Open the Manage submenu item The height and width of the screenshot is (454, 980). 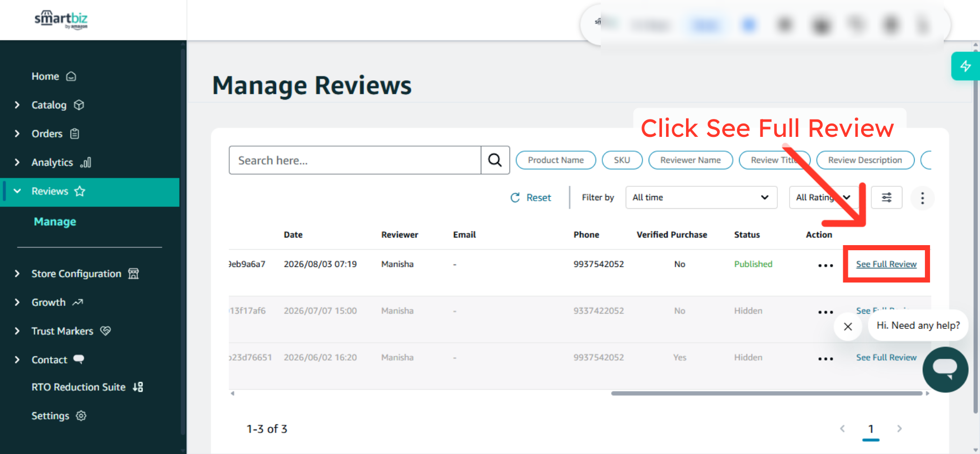(x=55, y=222)
